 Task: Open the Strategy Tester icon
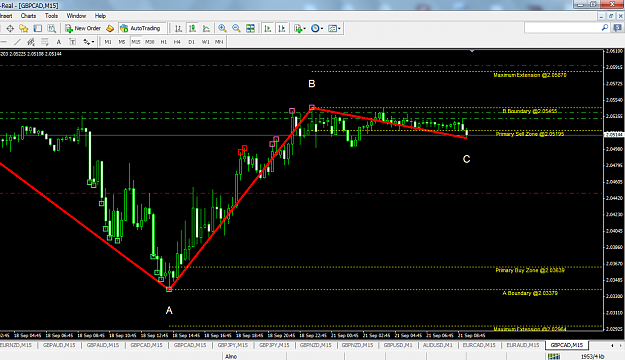tap(52, 28)
